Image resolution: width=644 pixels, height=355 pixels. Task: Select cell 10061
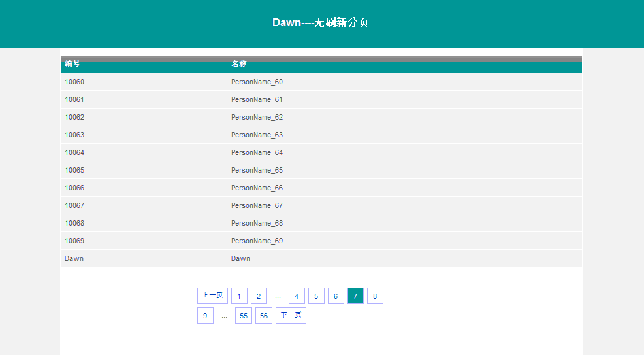(x=143, y=99)
